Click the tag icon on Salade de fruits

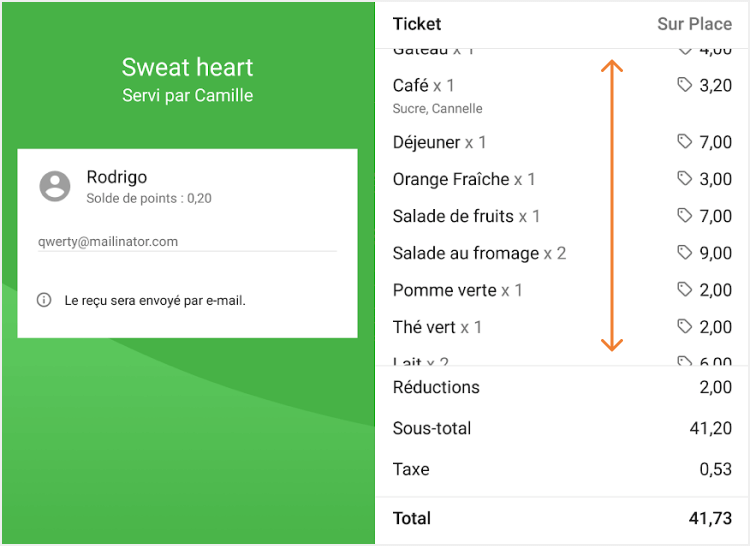point(685,216)
